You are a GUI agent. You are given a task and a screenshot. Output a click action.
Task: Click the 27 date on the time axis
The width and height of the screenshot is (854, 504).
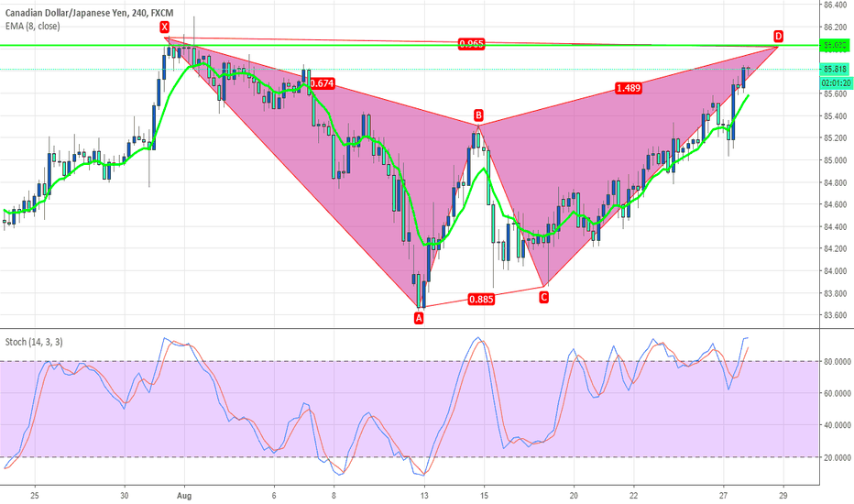coord(723,495)
